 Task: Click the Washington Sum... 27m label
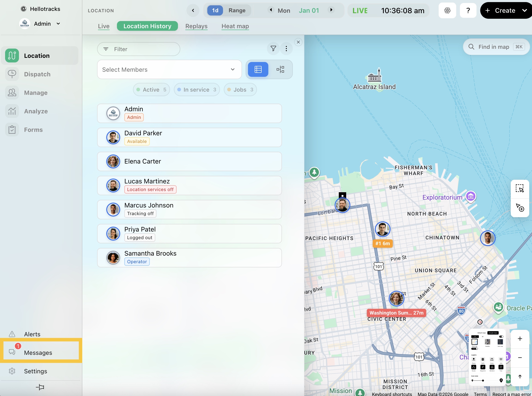[x=396, y=312]
